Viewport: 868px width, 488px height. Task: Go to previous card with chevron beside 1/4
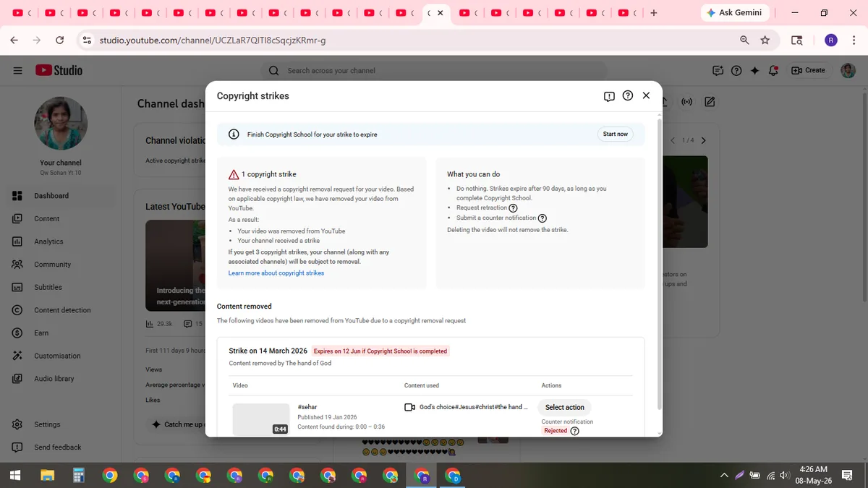click(673, 140)
